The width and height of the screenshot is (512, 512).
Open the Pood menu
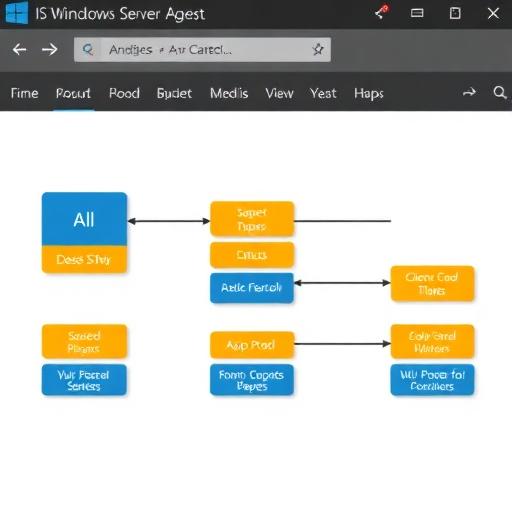[x=124, y=93]
